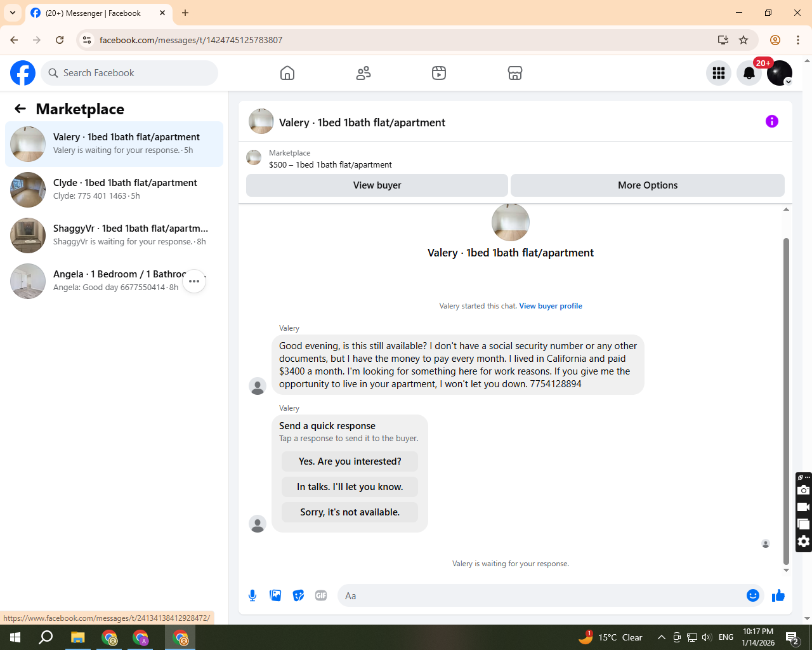Screen dimensions: 812x650
Task: Open the Facebook apps grid menu
Action: pos(719,73)
